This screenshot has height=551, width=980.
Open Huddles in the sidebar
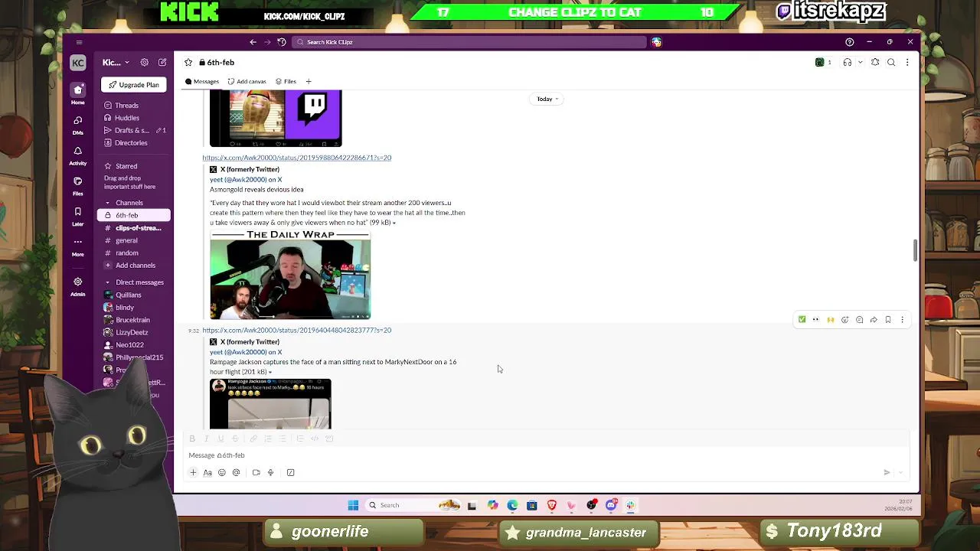tap(127, 118)
